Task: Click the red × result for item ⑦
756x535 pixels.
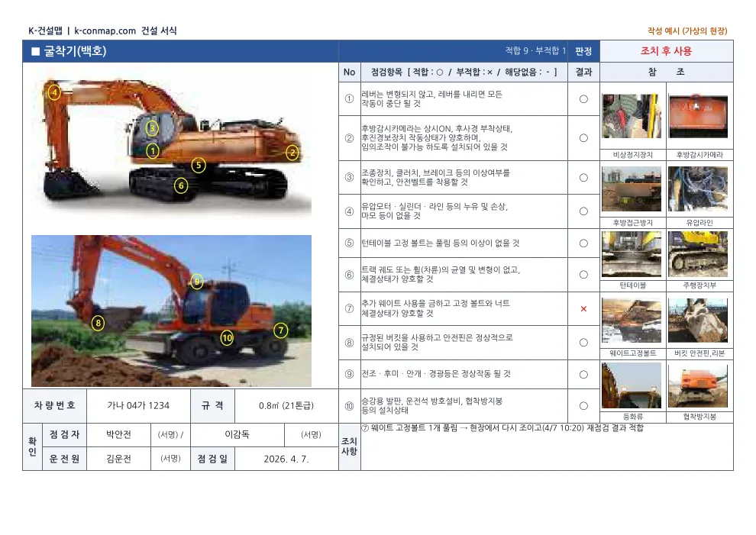Action: click(x=583, y=309)
